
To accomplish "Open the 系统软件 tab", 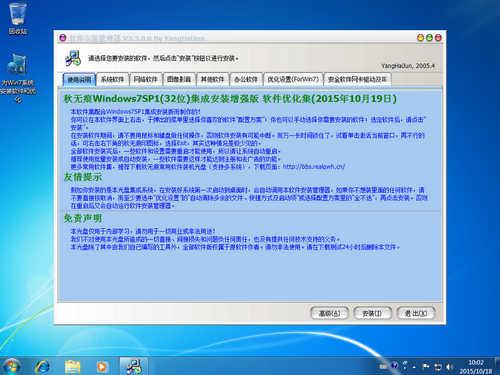I will 112,79.
